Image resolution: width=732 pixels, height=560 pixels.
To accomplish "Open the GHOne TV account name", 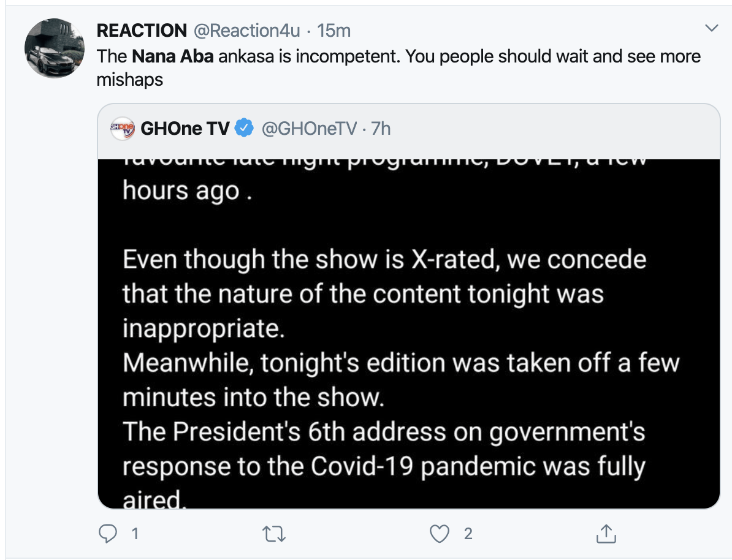I will (x=185, y=128).
